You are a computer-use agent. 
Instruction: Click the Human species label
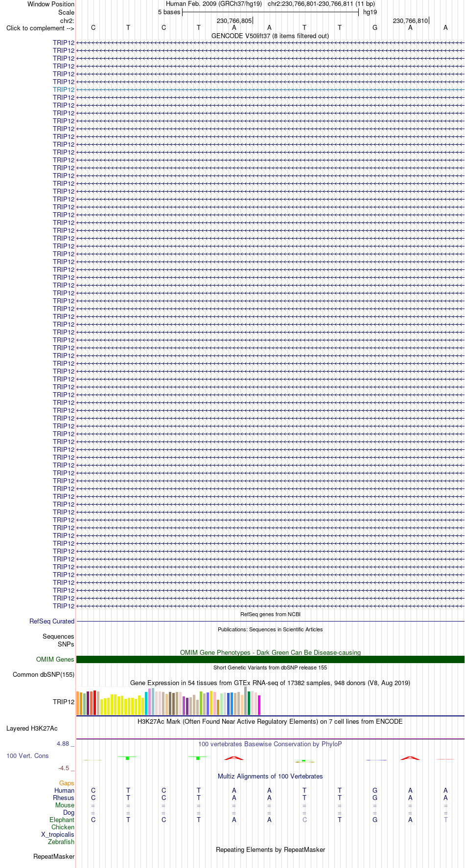[65, 790]
